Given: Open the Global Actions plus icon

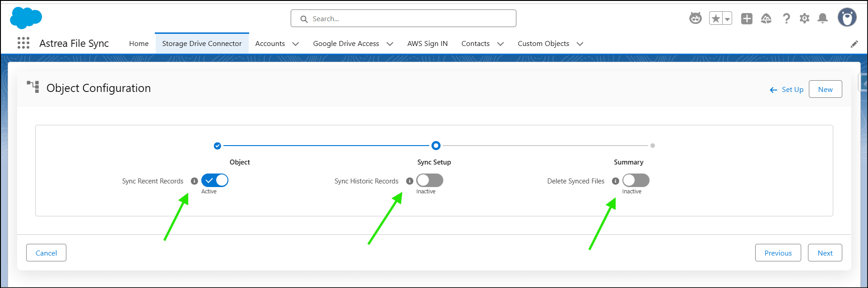Looking at the screenshot, I should (x=747, y=18).
